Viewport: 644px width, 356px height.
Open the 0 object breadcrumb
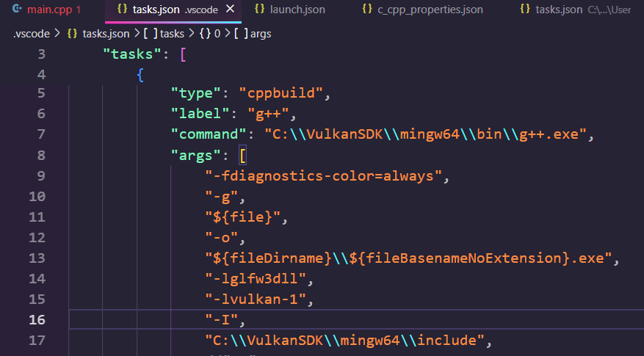(217, 34)
